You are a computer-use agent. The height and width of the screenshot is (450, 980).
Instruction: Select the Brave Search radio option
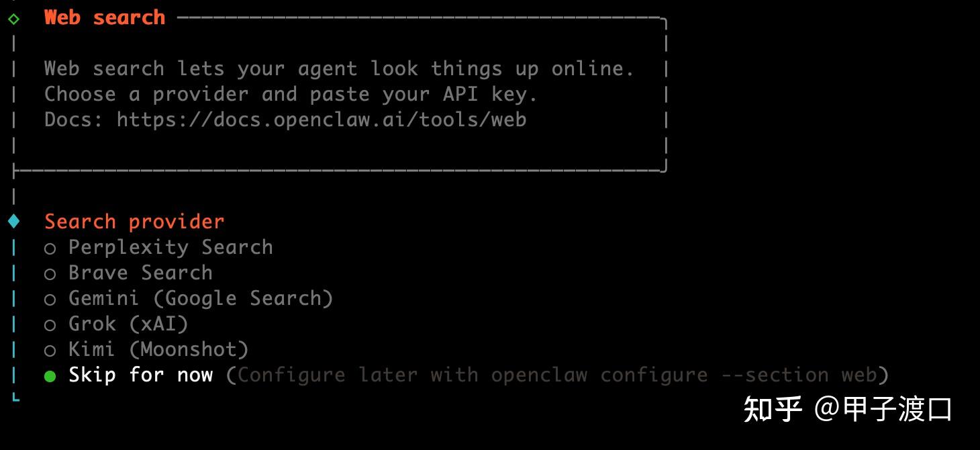(x=50, y=273)
